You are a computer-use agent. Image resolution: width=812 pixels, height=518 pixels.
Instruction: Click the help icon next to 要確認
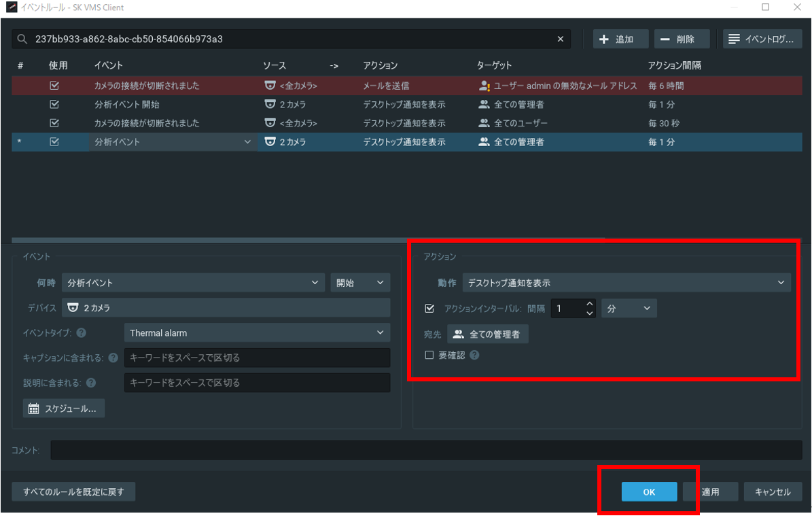pos(474,355)
